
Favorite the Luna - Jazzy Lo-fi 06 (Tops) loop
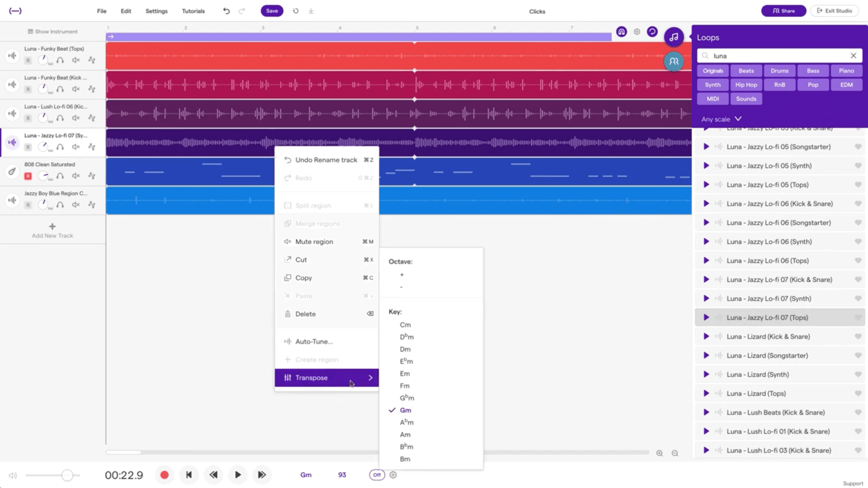click(x=858, y=261)
